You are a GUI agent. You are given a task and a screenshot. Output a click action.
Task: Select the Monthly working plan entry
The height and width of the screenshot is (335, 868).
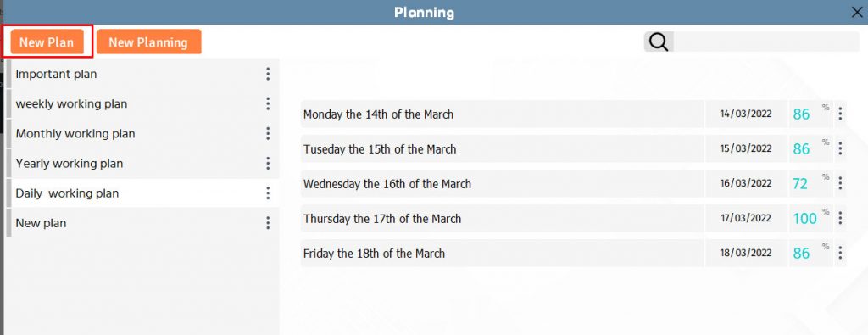pyautogui.click(x=142, y=134)
